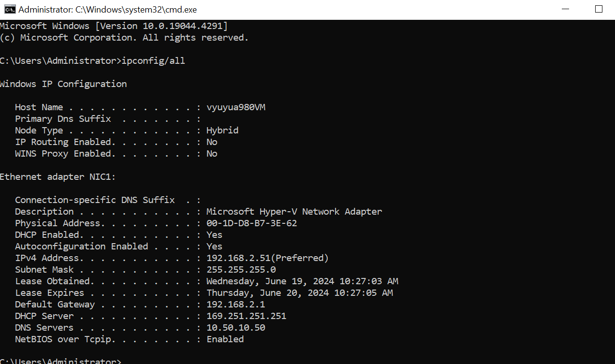This screenshot has height=364, width=615.
Task: Click the Windows IP Configuration heading
Action: point(63,84)
